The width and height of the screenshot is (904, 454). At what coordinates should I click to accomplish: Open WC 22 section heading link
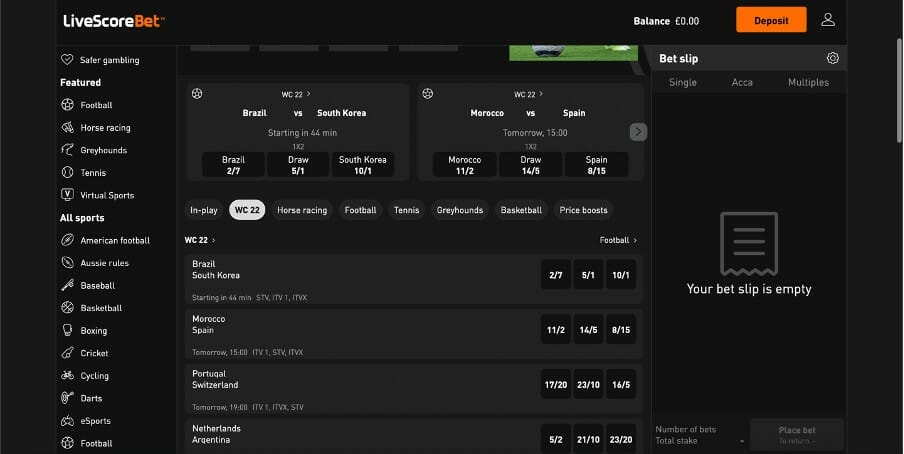[x=200, y=240]
